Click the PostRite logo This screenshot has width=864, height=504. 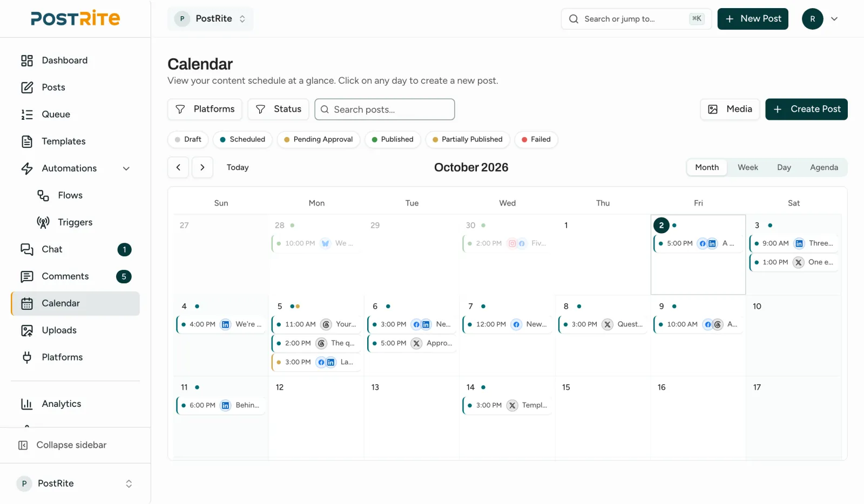75,18
